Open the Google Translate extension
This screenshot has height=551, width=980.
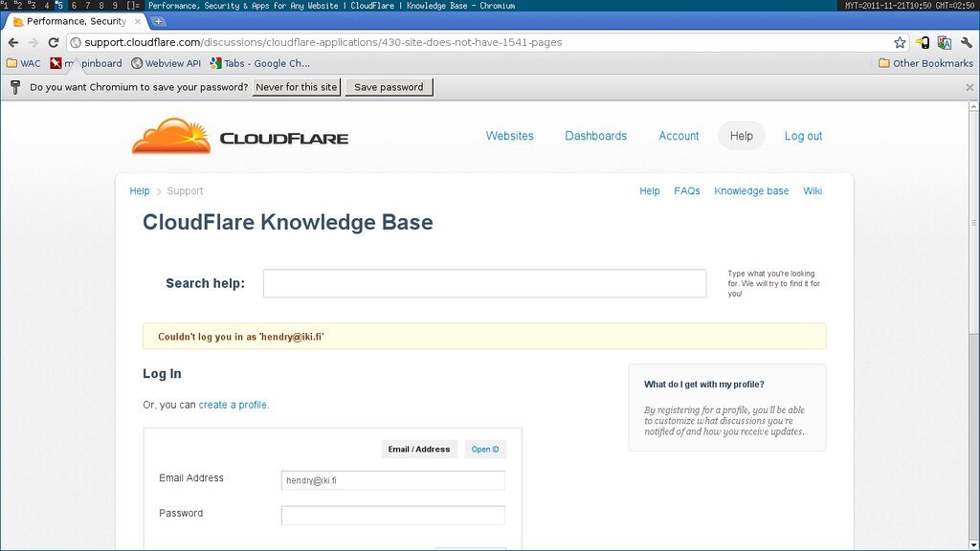(943, 42)
